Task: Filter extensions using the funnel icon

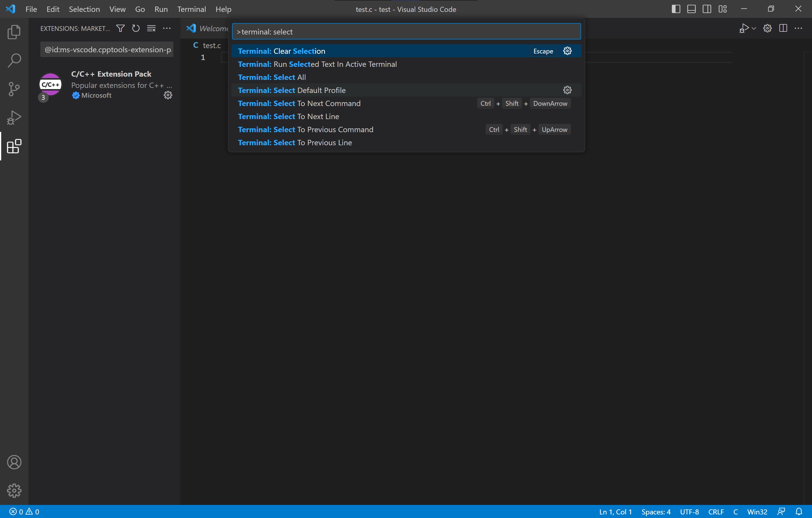Action: coord(120,28)
